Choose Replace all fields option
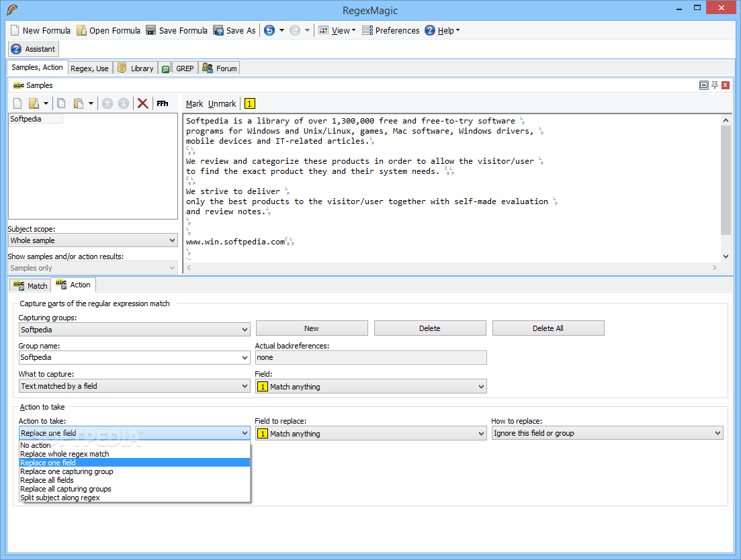 (x=134, y=480)
